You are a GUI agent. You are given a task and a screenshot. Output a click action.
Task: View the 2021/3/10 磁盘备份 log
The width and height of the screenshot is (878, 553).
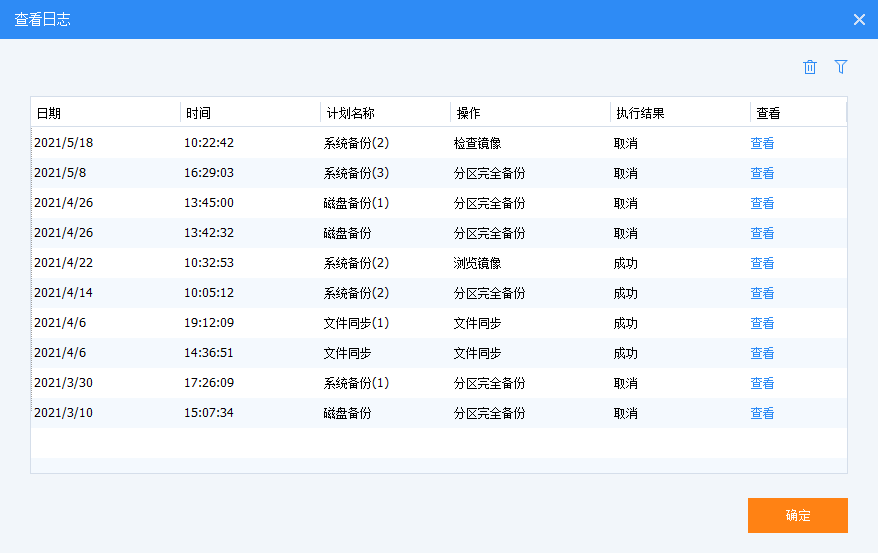(762, 413)
